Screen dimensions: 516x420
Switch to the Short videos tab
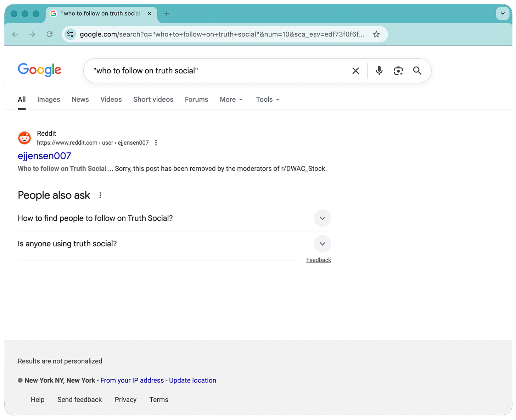pyautogui.click(x=153, y=99)
